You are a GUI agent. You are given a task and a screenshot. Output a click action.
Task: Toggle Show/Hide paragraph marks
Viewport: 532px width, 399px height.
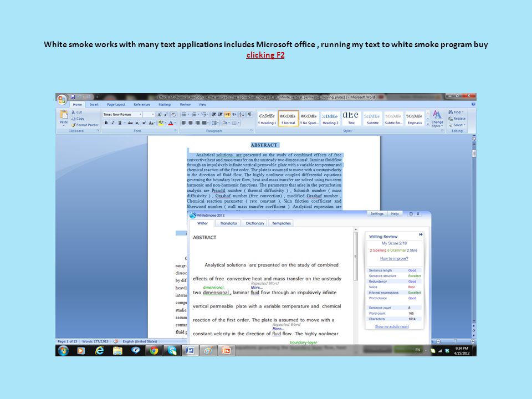pos(250,115)
